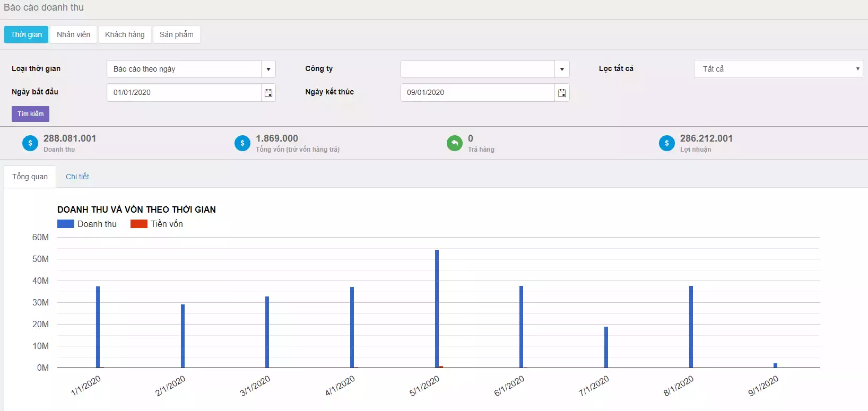Viewport: 868px width, 411px height.
Task: Open the Chi tiết tab
Action: pyautogui.click(x=77, y=177)
